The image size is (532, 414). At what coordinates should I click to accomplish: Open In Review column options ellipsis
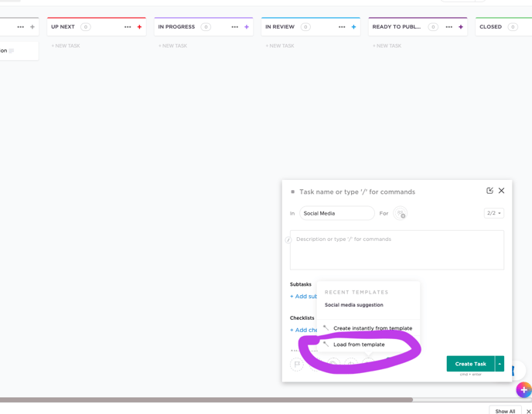[x=342, y=27]
